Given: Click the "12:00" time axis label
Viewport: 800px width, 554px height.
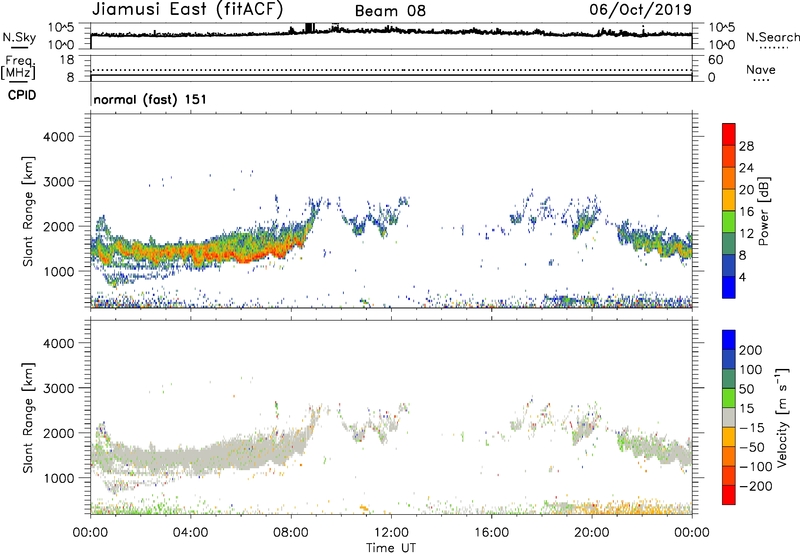Looking at the screenshot, I should [391, 533].
